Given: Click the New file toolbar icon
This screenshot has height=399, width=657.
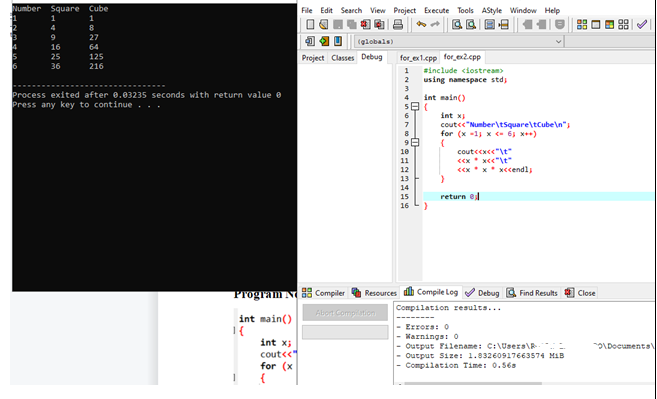Looking at the screenshot, I should click(x=310, y=24).
